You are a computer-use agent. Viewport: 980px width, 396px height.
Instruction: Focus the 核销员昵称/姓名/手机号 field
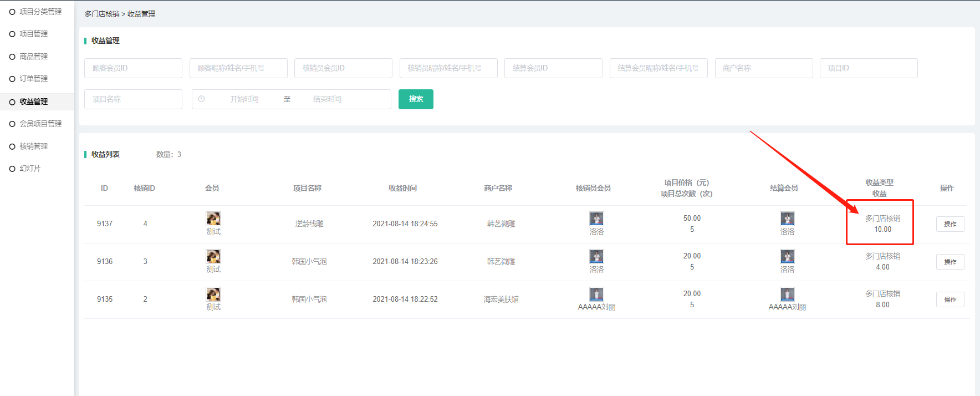(448, 68)
